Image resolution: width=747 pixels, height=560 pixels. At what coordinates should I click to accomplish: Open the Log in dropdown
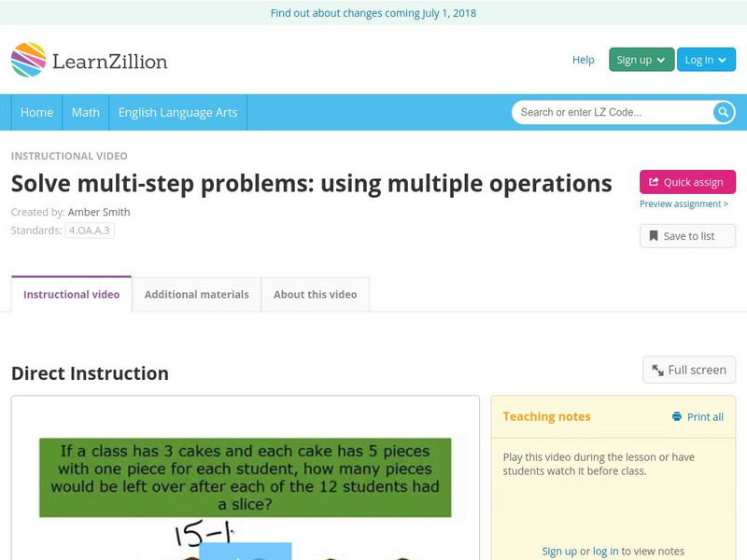click(x=705, y=59)
